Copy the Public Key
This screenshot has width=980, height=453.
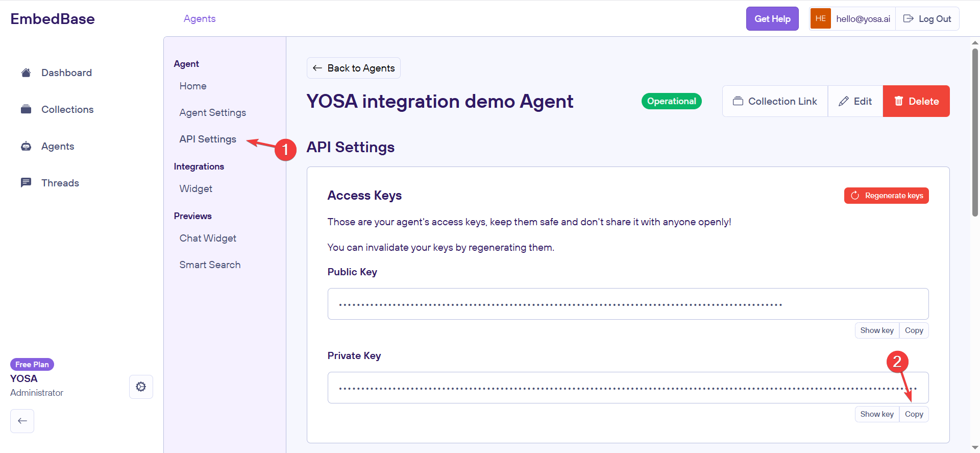click(x=914, y=330)
